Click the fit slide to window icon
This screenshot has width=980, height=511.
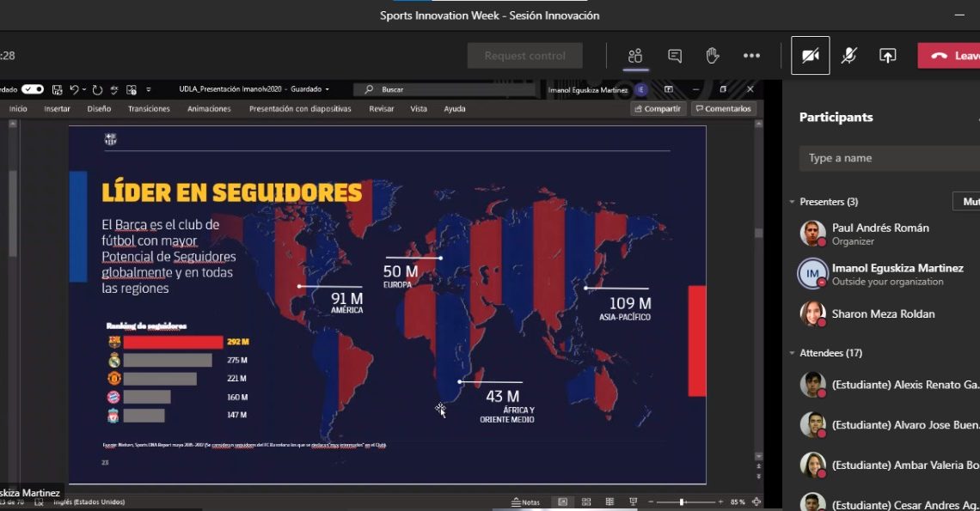[756, 502]
